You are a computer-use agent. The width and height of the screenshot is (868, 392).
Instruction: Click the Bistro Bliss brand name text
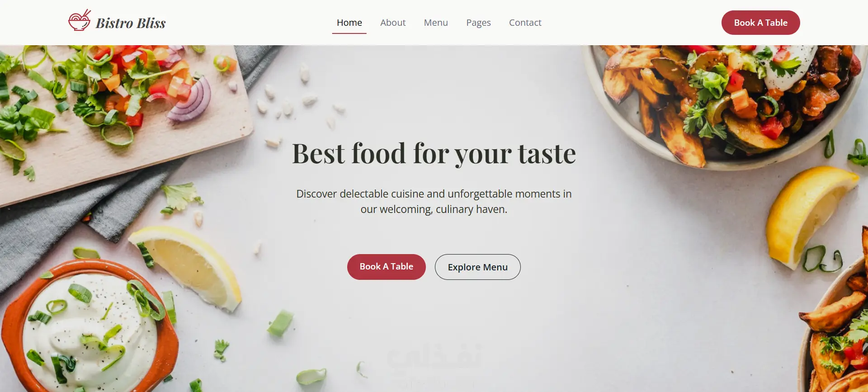pos(131,23)
